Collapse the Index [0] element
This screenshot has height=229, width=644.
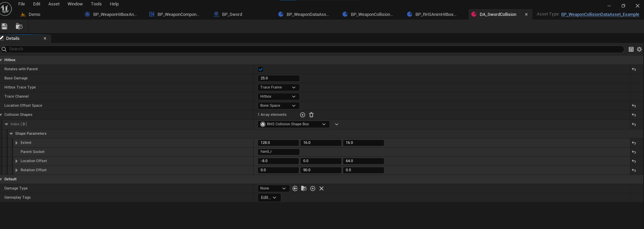click(6, 124)
